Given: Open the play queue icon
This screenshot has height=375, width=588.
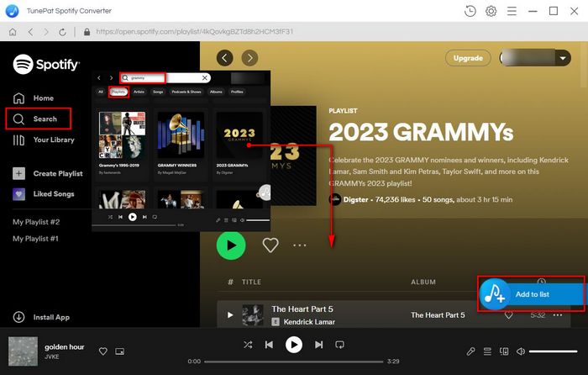Looking at the screenshot, I should point(487,351).
